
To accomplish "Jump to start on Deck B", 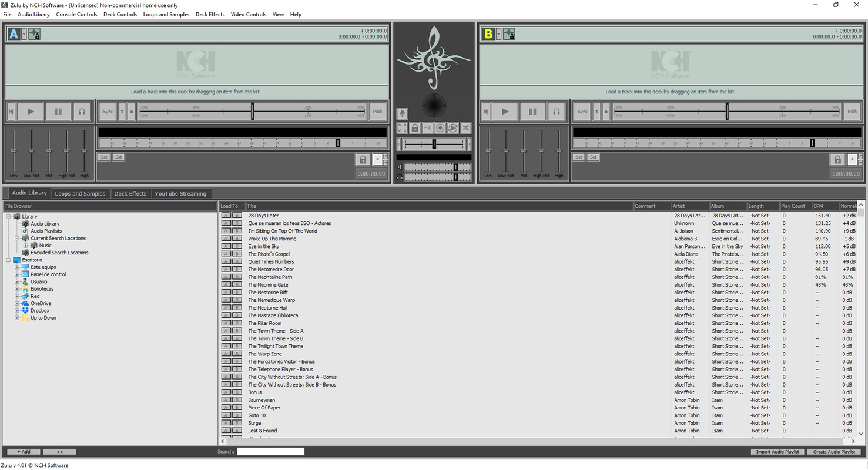I will pos(485,111).
